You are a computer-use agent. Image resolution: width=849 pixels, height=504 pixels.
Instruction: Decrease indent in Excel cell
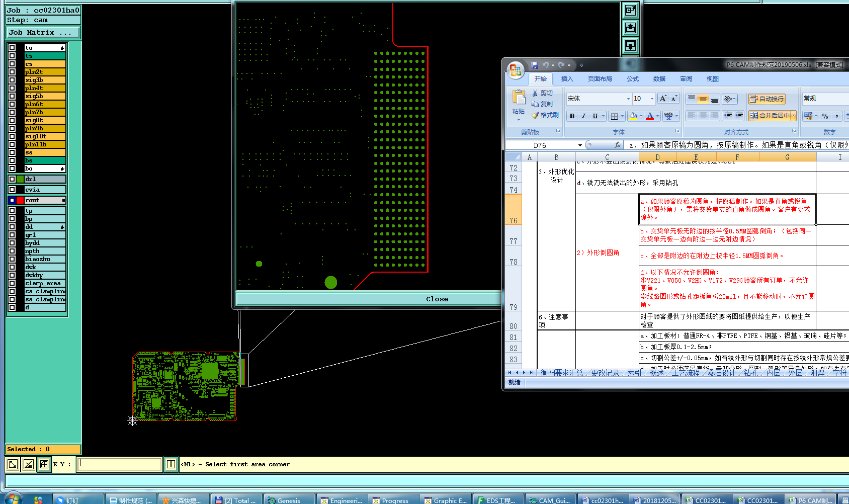[x=728, y=116]
